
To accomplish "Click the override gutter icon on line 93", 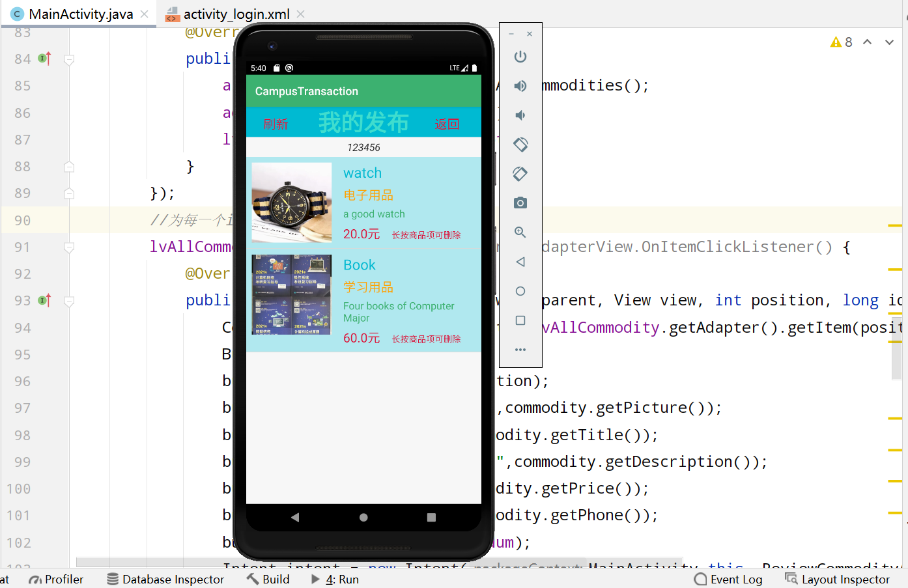I will [x=44, y=300].
